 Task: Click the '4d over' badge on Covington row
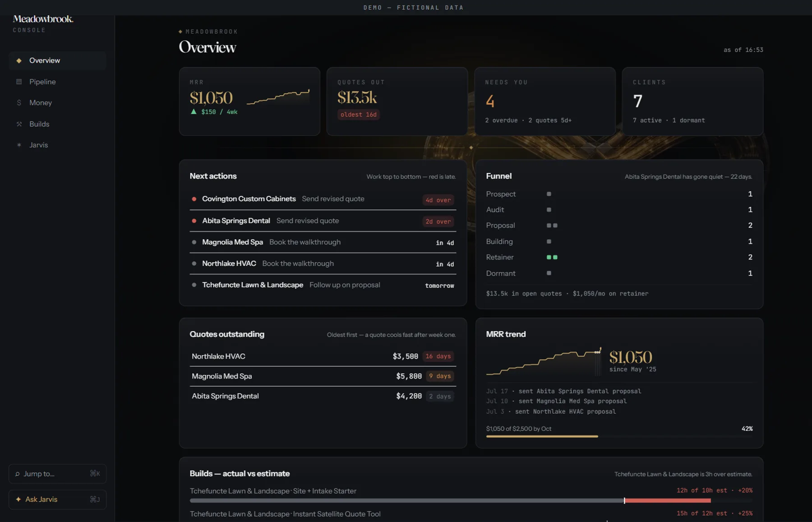438,200
